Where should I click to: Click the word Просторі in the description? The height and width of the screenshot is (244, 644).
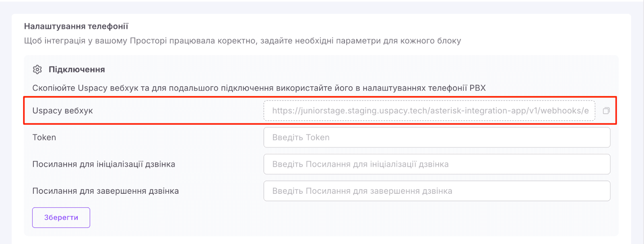pyautogui.click(x=148, y=41)
